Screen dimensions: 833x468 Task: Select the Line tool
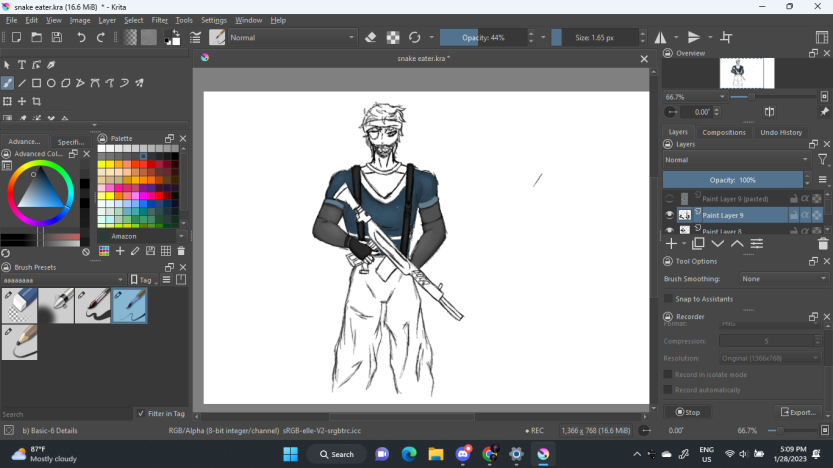tap(22, 83)
